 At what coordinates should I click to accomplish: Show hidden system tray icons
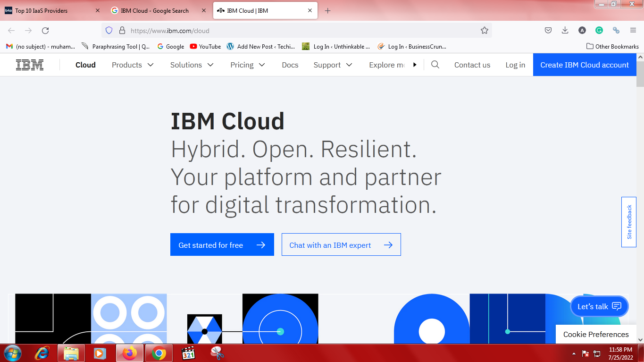(x=574, y=354)
